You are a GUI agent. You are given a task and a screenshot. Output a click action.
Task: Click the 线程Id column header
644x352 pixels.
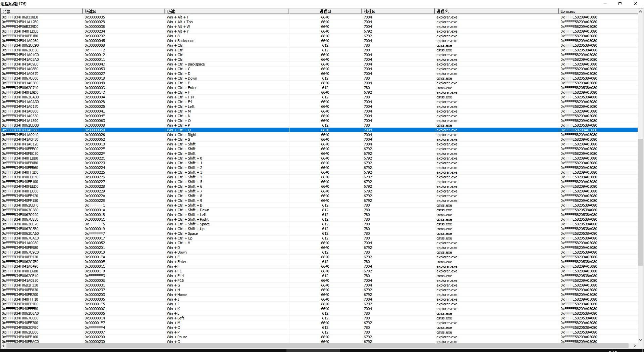[x=398, y=11]
